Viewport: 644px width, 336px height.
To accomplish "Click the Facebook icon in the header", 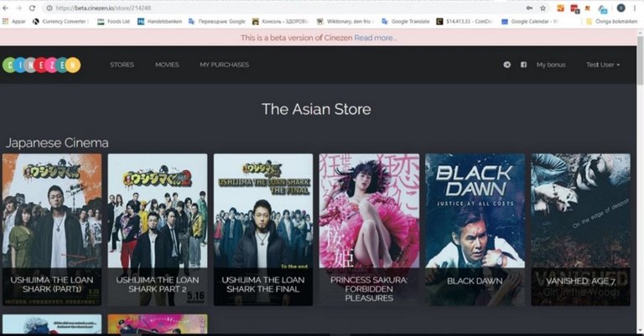I will coord(523,65).
